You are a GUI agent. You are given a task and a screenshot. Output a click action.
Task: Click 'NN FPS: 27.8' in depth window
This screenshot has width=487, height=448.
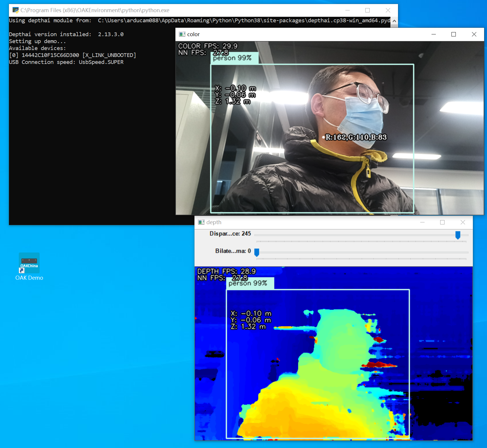click(x=223, y=278)
